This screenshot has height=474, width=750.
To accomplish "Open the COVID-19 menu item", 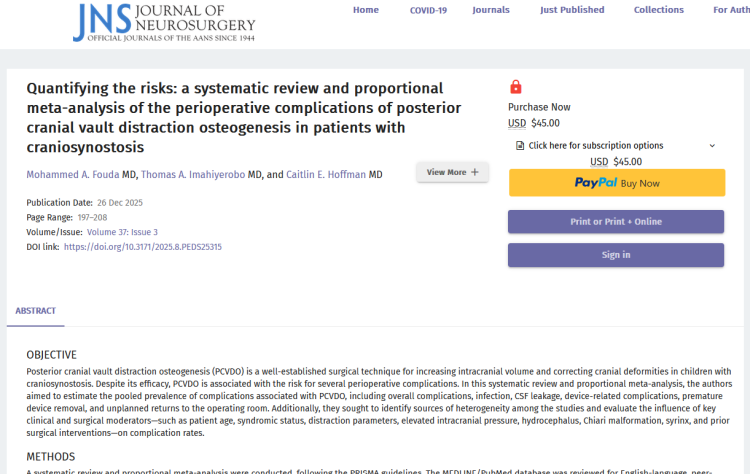I will [428, 10].
